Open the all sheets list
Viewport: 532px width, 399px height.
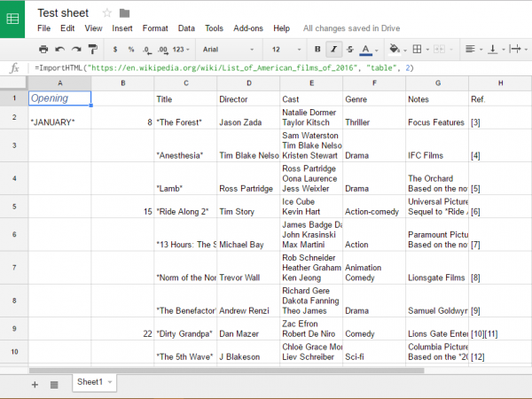[x=54, y=385]
